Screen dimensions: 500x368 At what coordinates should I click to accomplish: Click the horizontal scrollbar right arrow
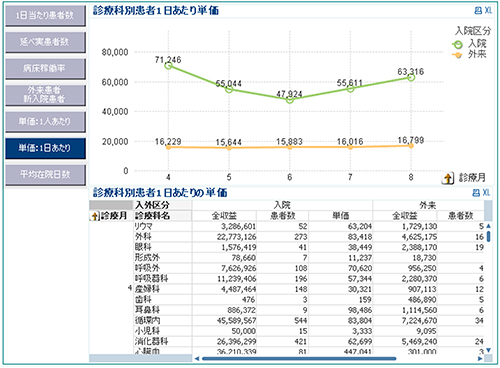pos(480,359)
